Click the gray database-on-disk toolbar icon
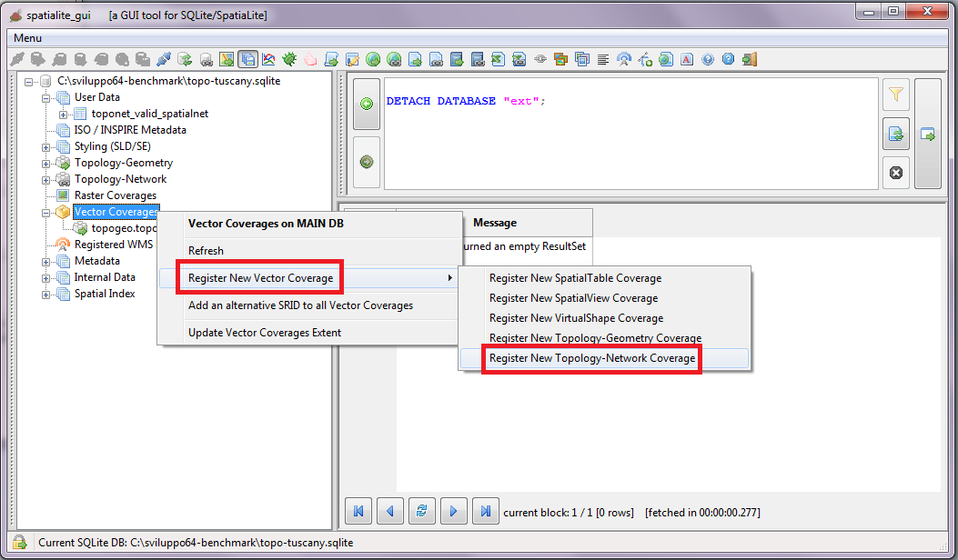 [206, 59]
